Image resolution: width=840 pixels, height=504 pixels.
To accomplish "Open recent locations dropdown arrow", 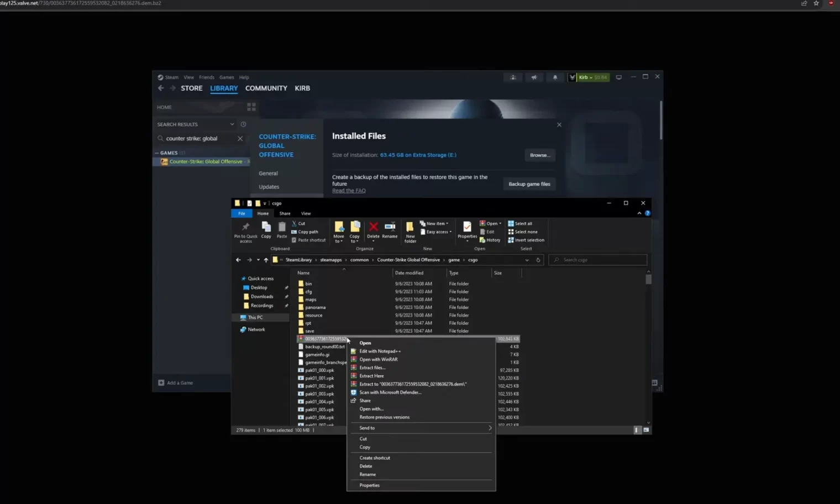I will coord(258,260).
